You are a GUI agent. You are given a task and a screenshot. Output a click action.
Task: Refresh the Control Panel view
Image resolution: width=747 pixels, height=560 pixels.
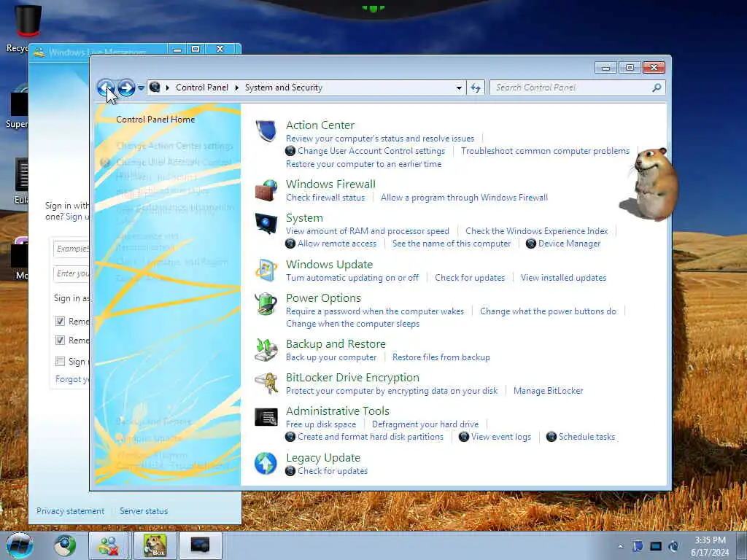(x=476, y=87)
